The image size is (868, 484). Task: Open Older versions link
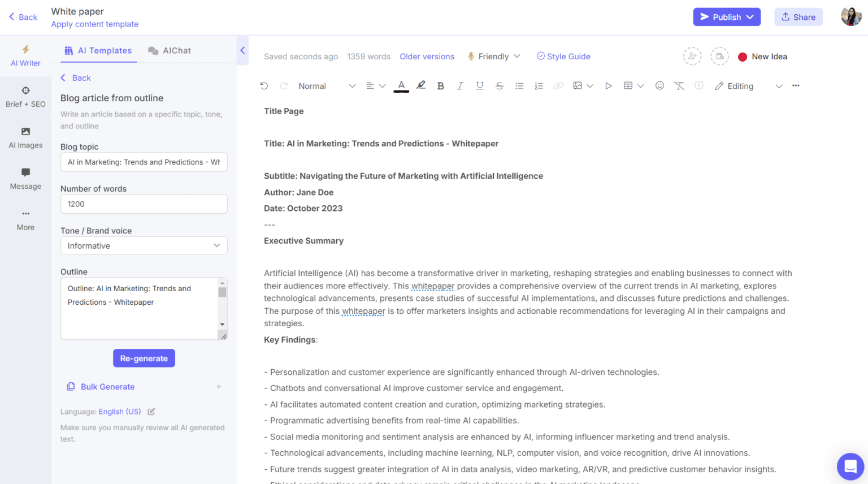427,56
